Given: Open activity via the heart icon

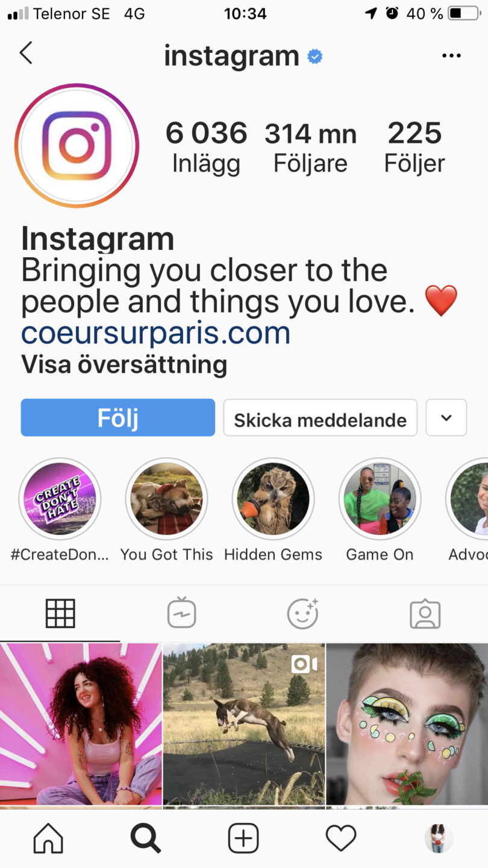Looking at the screenshot, I should (341, 838).
